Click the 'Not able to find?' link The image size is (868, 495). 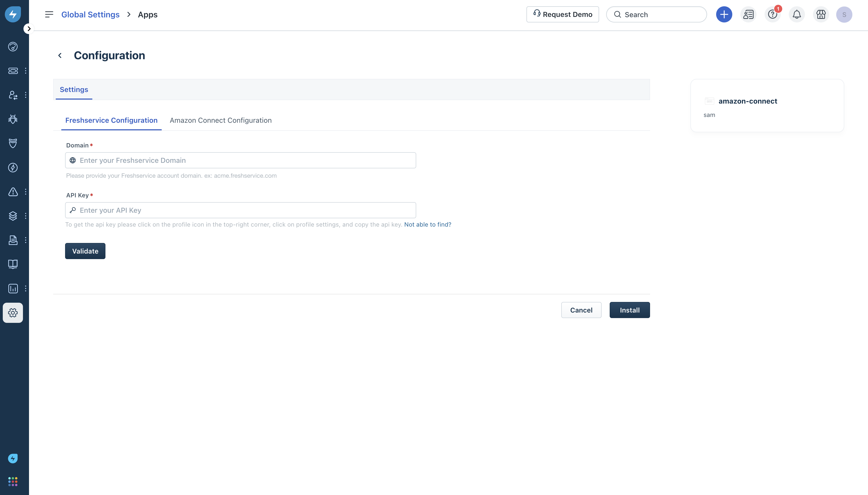tap(427, 224)
